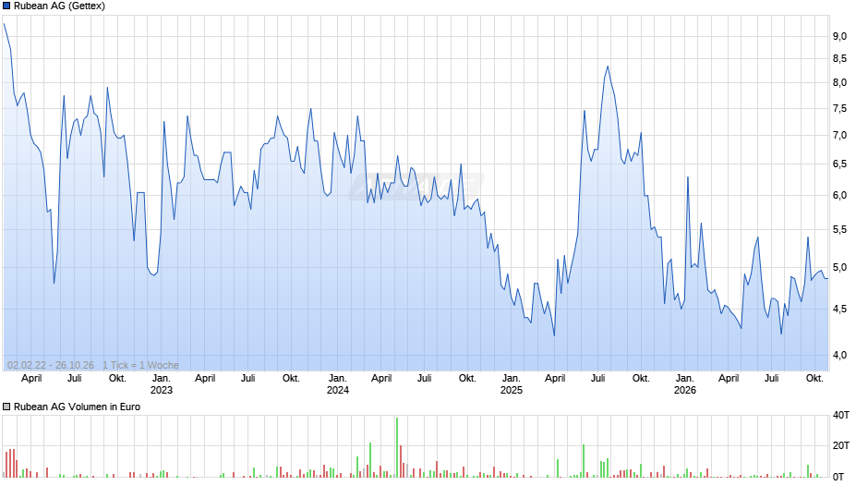Click the 5,5 price axis label
This screenshot has height=486, width=868.
click(x=839, y=229)
